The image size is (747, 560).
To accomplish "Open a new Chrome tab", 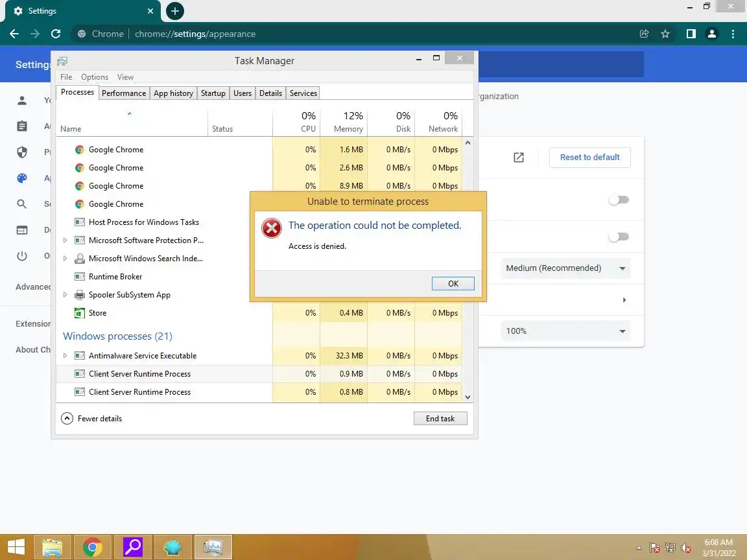I will click(x=175, y=11).
